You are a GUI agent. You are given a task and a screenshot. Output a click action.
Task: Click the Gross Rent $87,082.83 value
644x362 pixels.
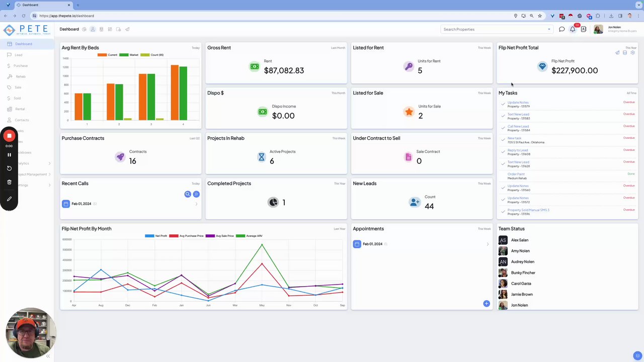tap(284, 71)
